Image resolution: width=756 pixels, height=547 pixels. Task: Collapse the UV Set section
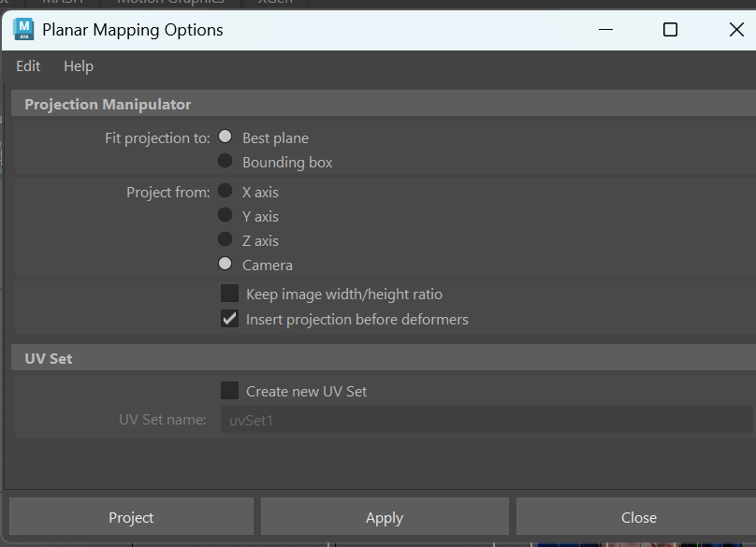(x=49, y=358)
